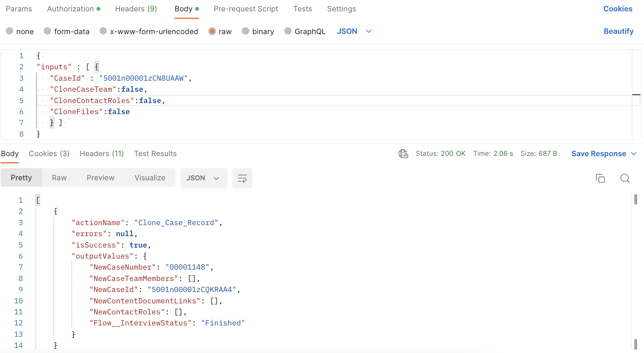Open search within the response body
The image size is (644, 353).
(x=625, y=178)
